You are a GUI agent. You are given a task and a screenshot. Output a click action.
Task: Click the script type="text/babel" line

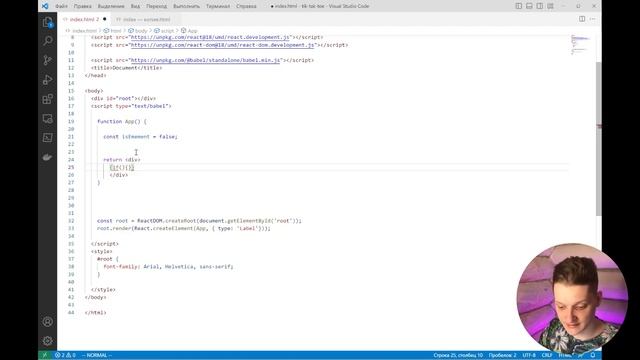(x=131, y=106)
